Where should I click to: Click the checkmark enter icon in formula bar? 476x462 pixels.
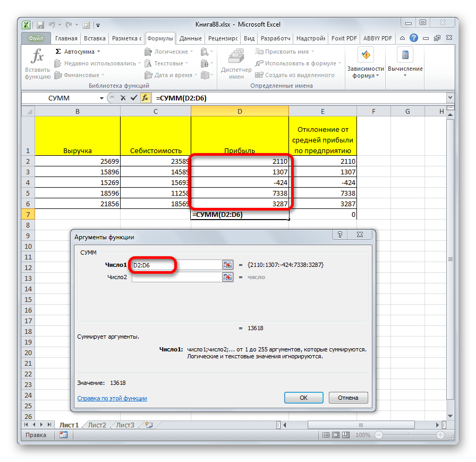coord(133,98)
